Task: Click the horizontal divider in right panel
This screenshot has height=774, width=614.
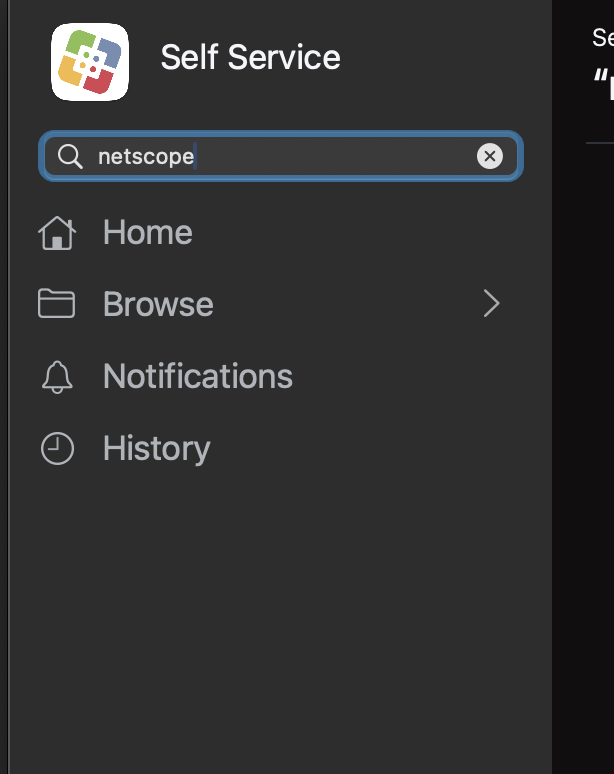Action: [x=600, y=143]
